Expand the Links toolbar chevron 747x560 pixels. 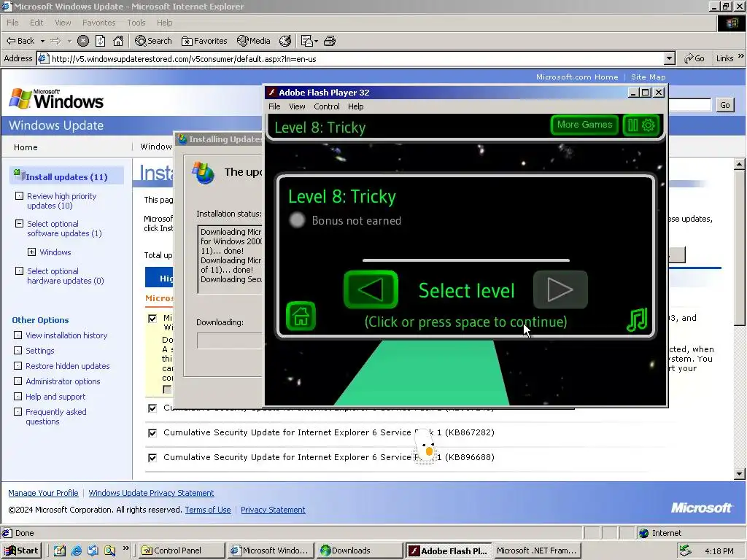[x=741, y=56]
